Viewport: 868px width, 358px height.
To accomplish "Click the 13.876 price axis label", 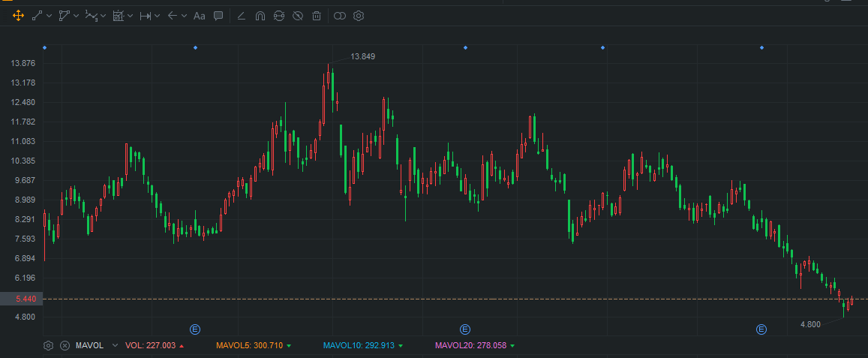I will pos(23,63).
